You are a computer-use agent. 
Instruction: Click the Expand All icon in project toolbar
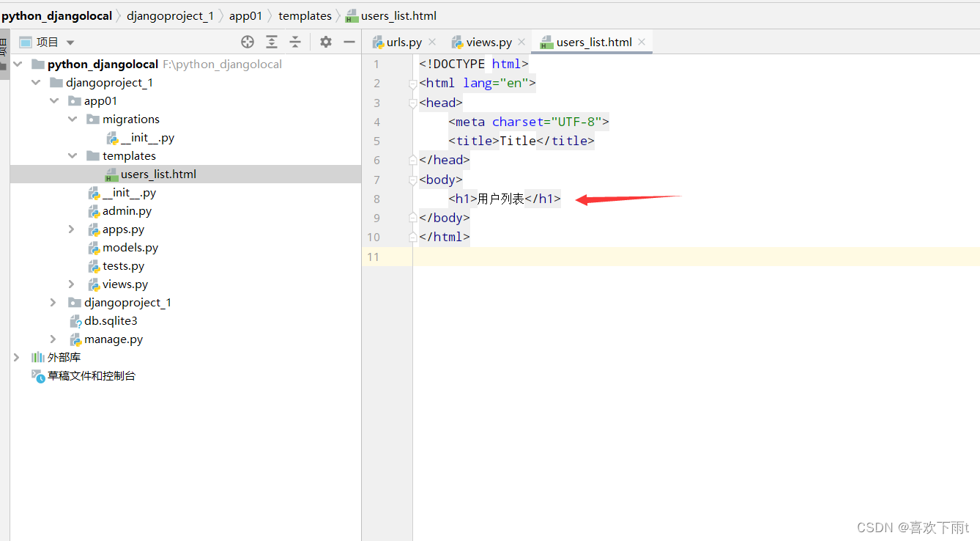(x=272, y=42)
